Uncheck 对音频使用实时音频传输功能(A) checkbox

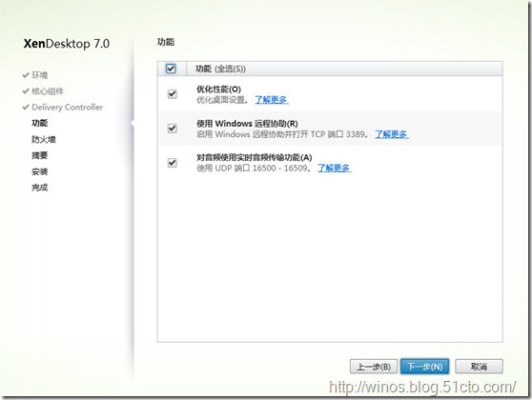[x=173, y=163]
